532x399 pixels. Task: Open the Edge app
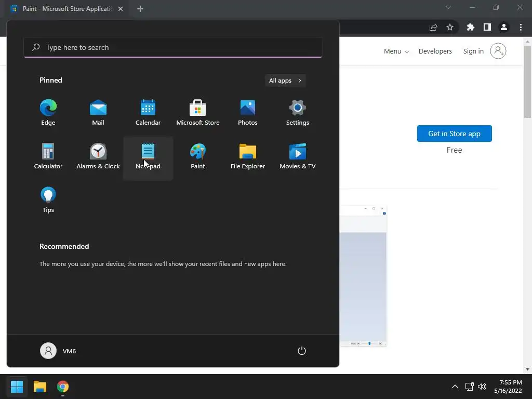click(48, 113)
